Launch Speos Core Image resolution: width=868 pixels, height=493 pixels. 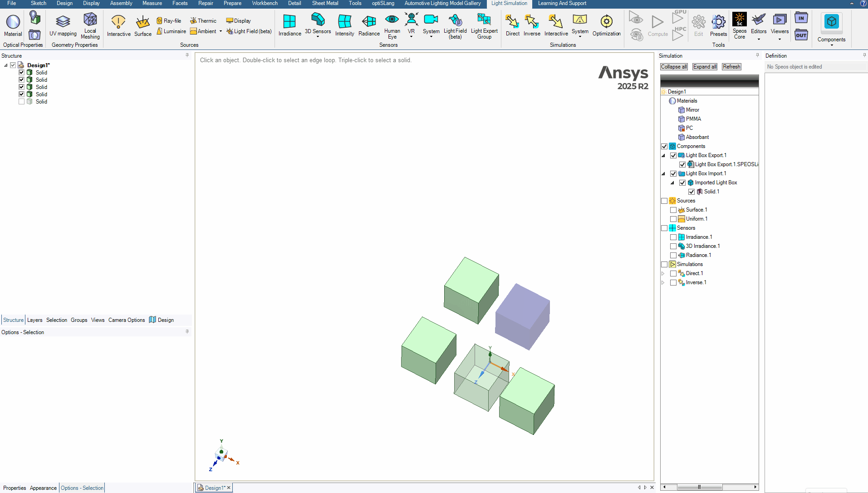[740, 26]
